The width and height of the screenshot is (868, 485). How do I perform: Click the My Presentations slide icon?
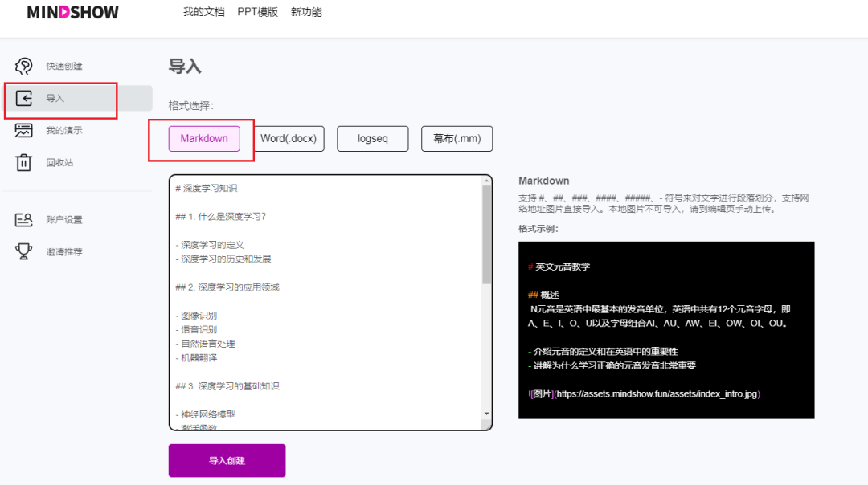(24, 130)
